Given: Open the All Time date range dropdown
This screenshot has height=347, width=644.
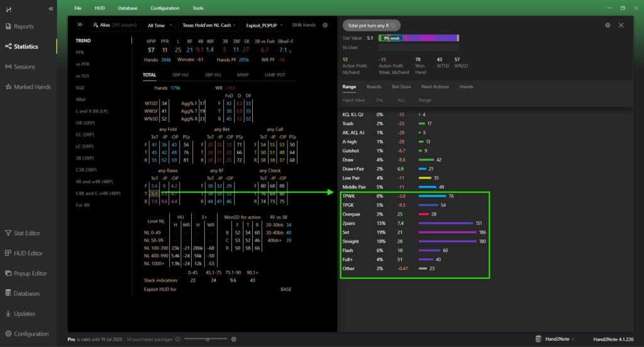Looking at the screenshot, I should coord(158,25).
